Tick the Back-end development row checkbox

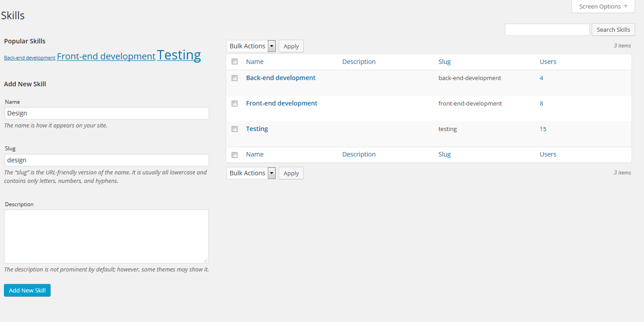(x=234, y=78)
